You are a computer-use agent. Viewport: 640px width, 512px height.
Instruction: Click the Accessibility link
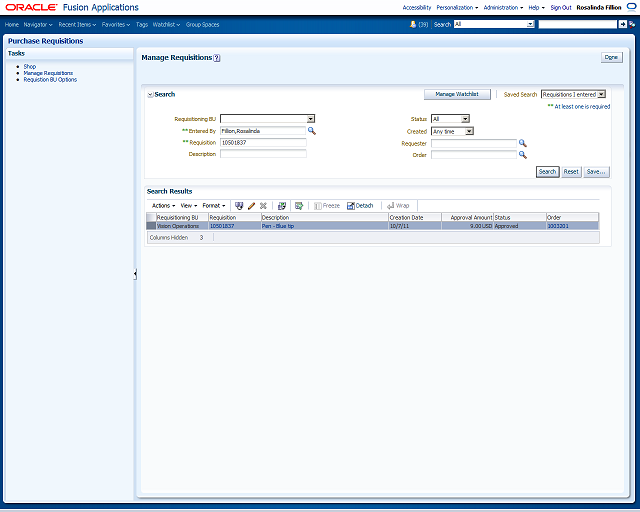tap(417, 7)
